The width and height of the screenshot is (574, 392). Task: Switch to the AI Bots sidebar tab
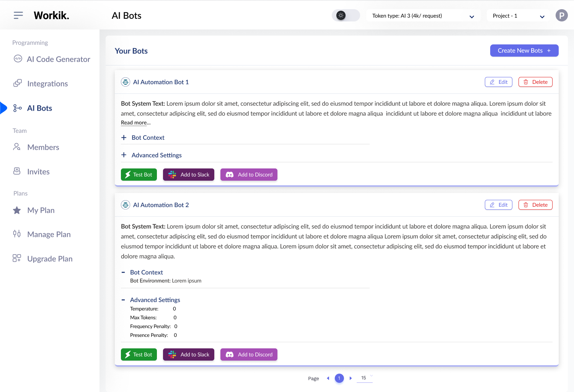tap(39, 108)
